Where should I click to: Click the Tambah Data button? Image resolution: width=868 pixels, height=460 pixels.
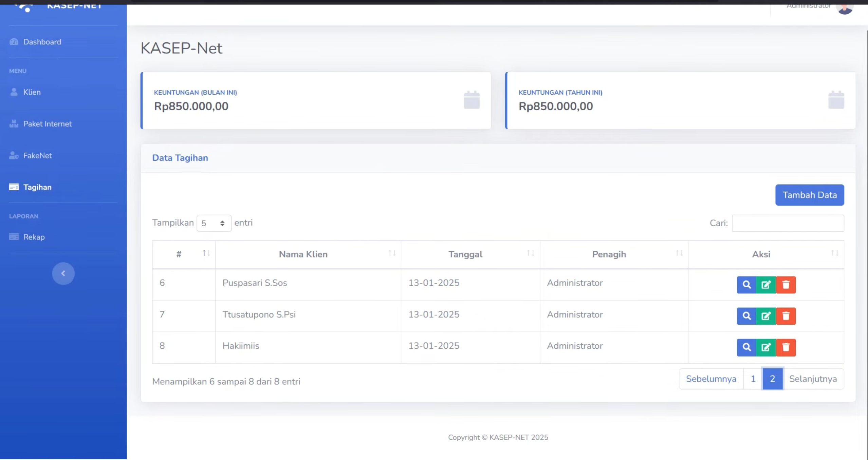pos(810,195)
